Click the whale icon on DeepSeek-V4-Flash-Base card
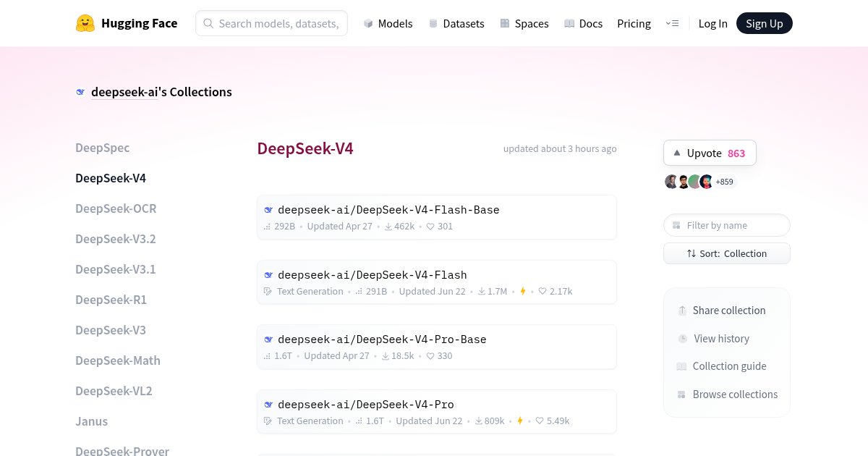 268,210
